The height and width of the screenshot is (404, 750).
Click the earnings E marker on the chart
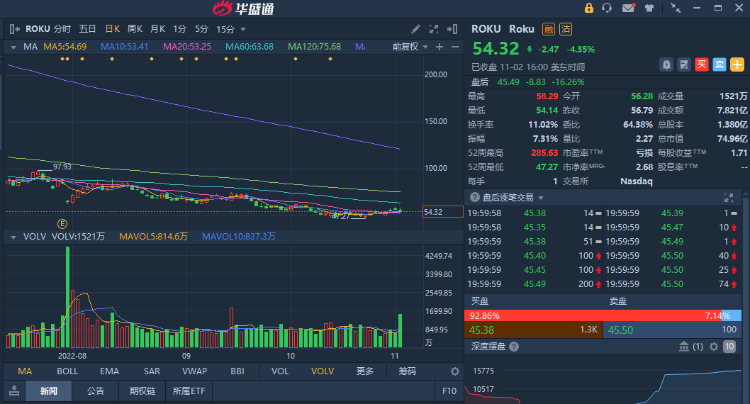tap(62, 223)
